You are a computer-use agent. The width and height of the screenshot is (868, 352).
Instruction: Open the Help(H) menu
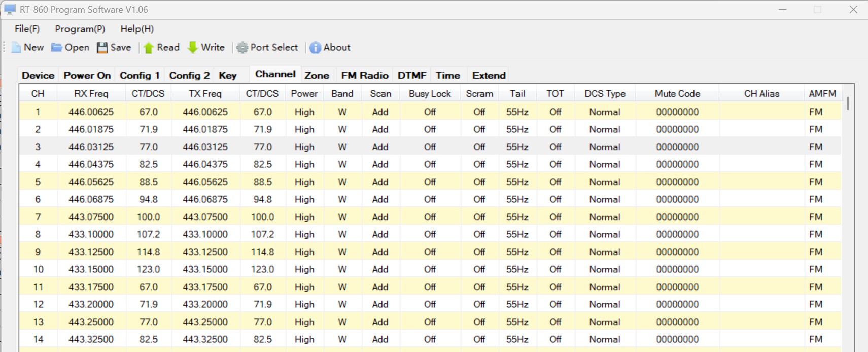(137, 29)
